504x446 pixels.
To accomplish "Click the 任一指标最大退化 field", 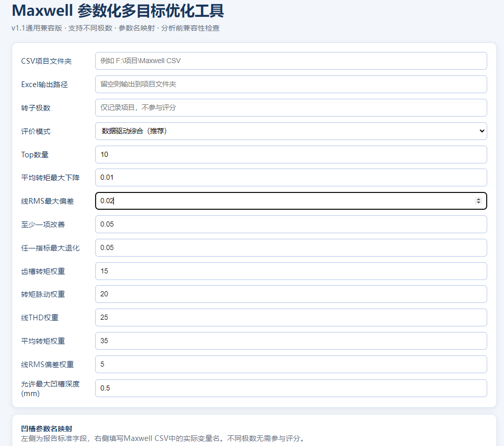I will [291, 248].
